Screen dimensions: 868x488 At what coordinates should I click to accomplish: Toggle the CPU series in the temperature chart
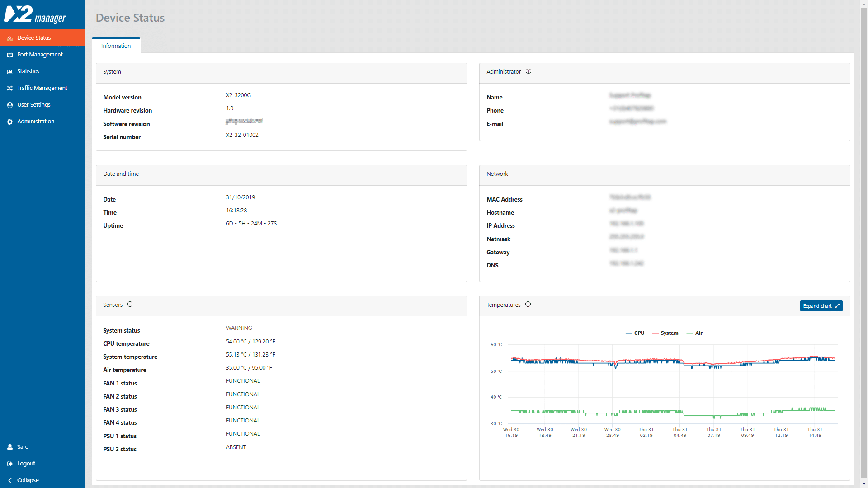pos(636,333)
